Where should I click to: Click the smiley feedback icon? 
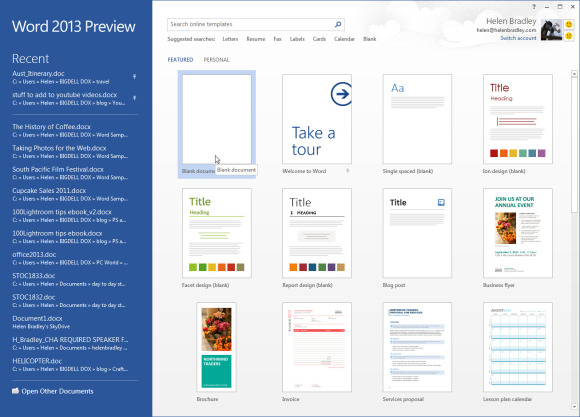tap(569, 24)
